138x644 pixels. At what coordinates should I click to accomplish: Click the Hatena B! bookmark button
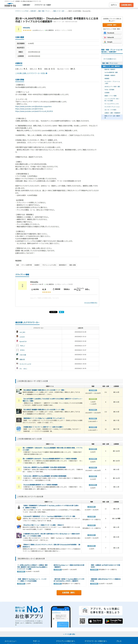(61, 312)
